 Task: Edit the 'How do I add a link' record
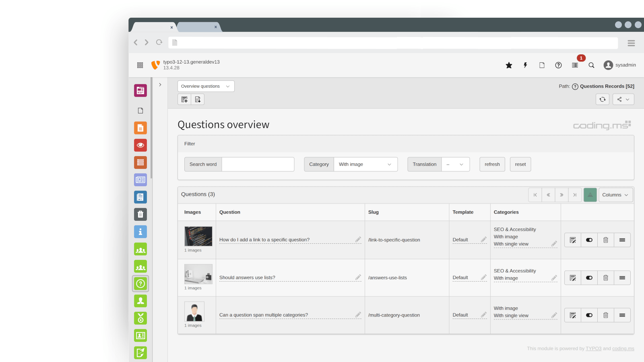[573, 240]
